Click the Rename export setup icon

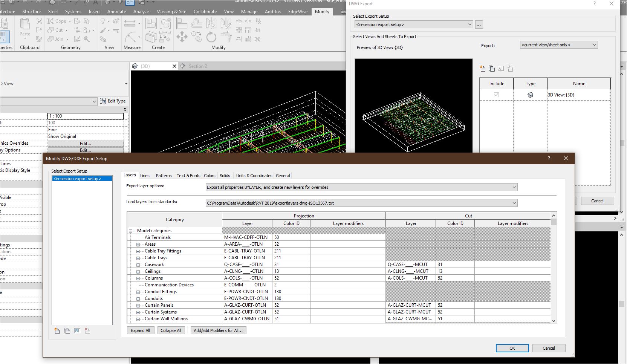(77, 331)
